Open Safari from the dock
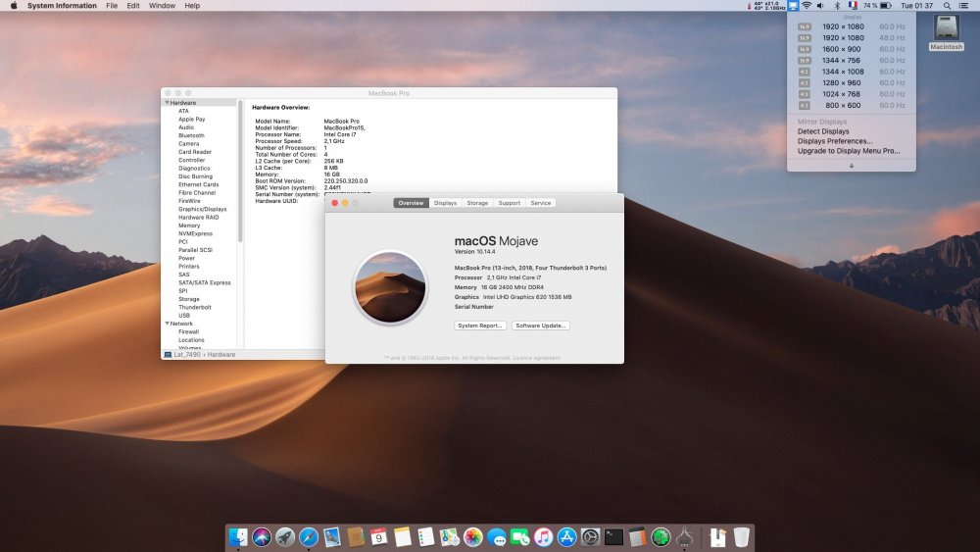 [308, 537]
